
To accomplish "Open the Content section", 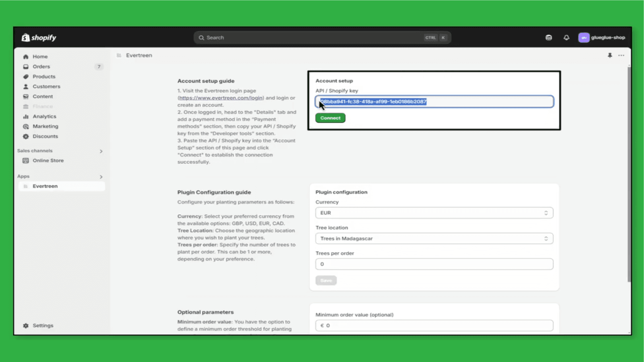I will [x=42, y=96].
